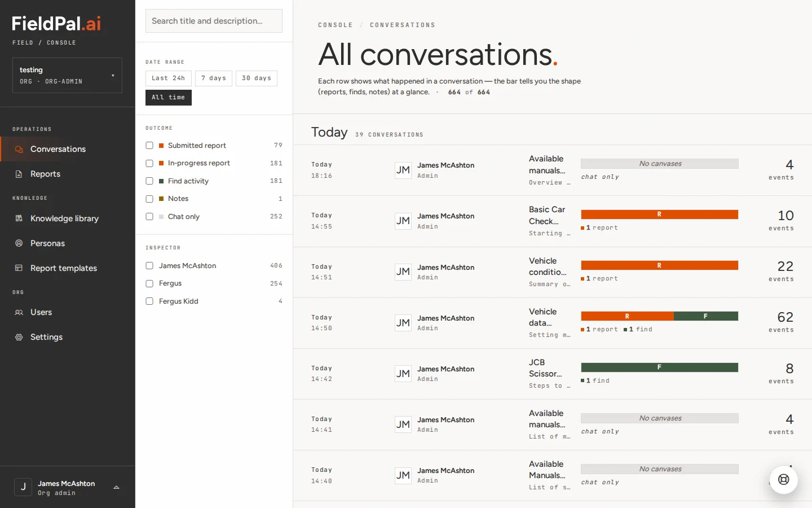Toggle the Submitted report checkbox
This screenshot has width=812, height=508.
pyautogui.click(x=149, y=146)
